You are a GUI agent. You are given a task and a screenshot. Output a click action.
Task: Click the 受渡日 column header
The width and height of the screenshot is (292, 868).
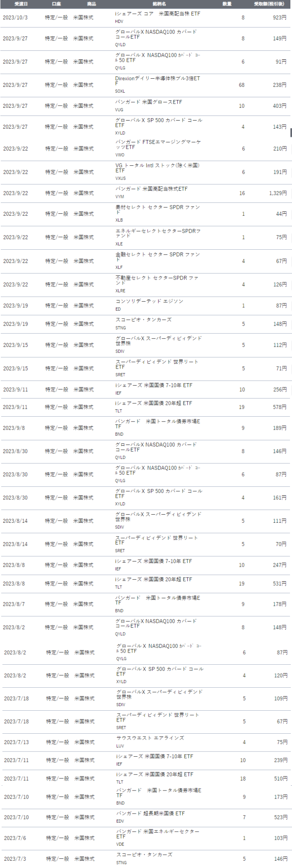click(21, 4)
